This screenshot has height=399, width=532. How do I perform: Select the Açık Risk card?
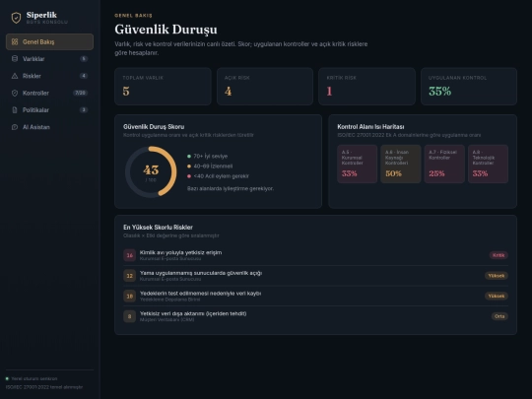pyautogui.click(x=265, y=86)
